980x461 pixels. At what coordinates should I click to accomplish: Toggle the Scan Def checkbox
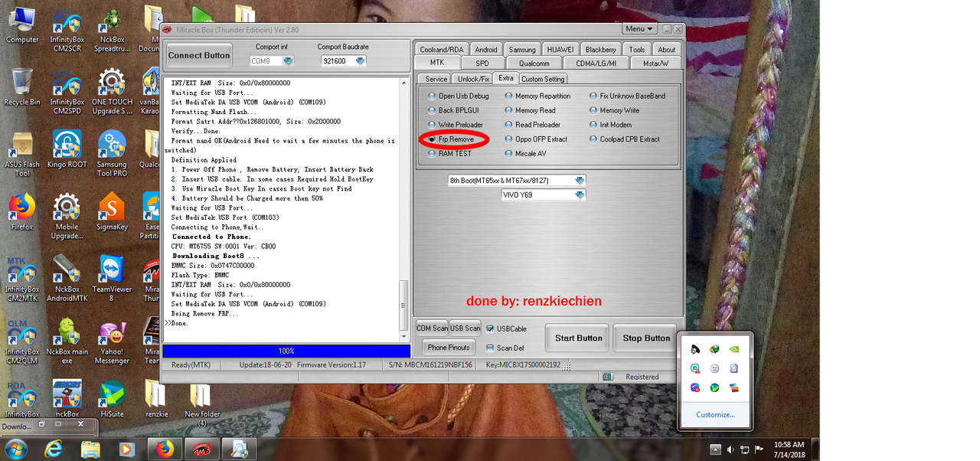(505, 348)
